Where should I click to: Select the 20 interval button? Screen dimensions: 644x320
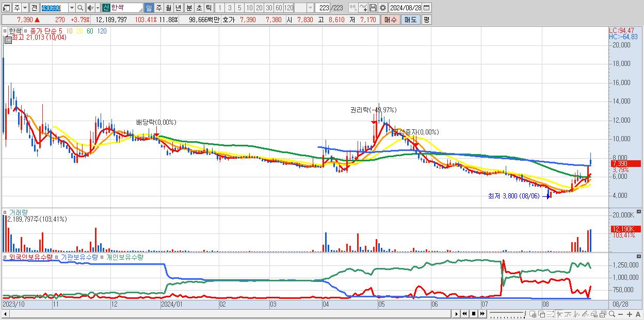tap(259, 8)
